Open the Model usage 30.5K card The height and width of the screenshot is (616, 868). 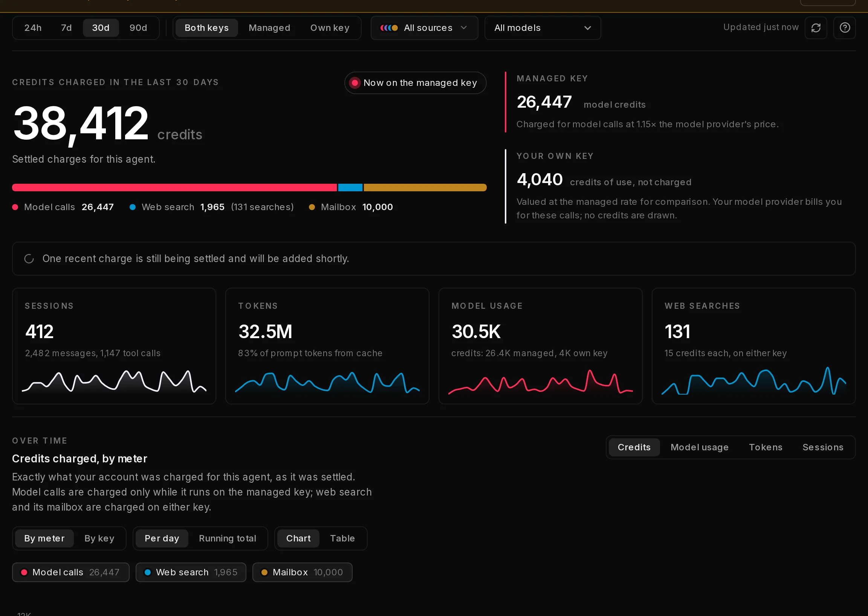[x=541, y=346]
